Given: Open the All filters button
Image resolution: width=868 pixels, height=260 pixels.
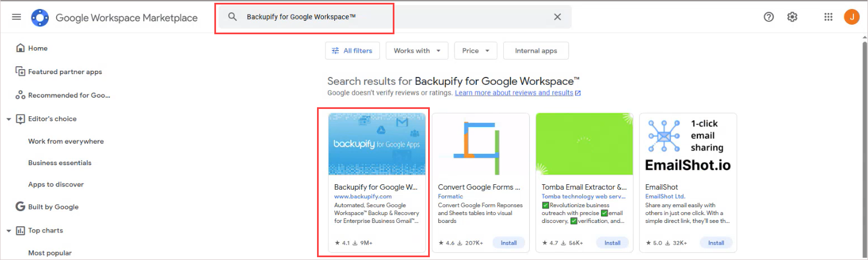Looking at the screenshot, I should coord(352,51).
